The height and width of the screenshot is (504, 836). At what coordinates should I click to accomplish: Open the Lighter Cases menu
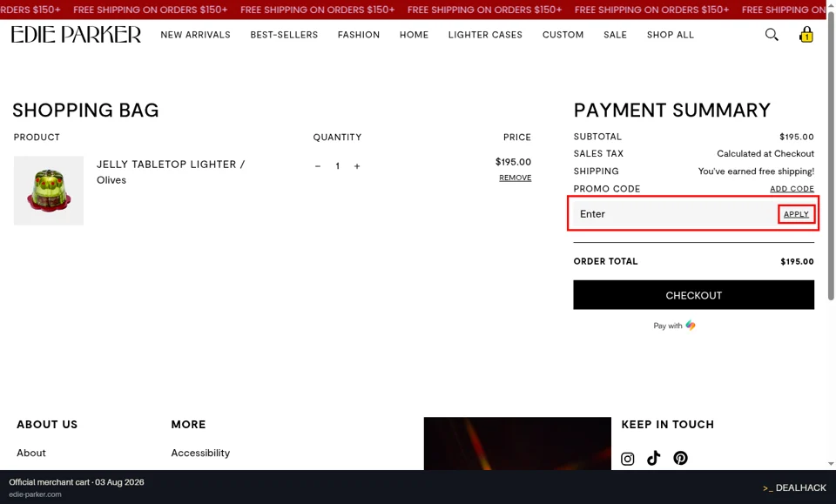click(x=485, y=35)
